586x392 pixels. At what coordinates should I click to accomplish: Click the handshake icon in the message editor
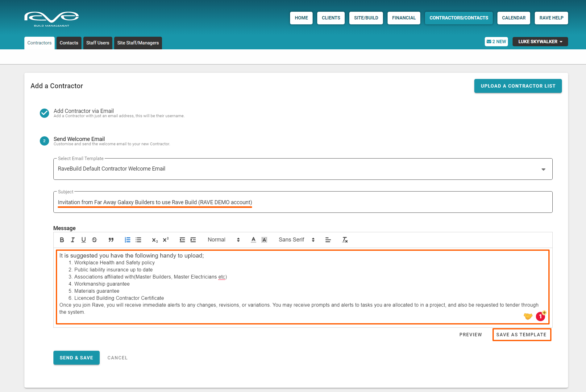tap(528, 316)
